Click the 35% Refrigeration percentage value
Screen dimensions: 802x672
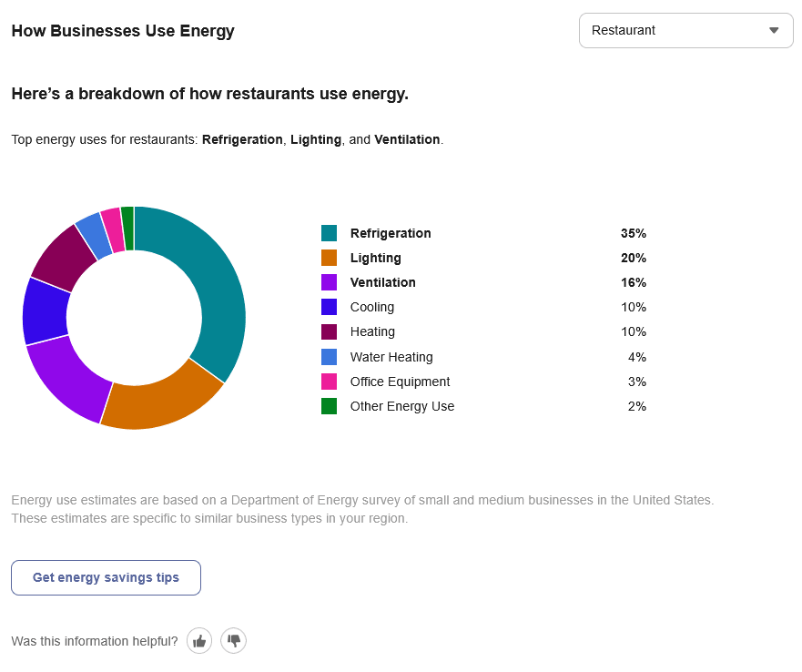(634, 233)
